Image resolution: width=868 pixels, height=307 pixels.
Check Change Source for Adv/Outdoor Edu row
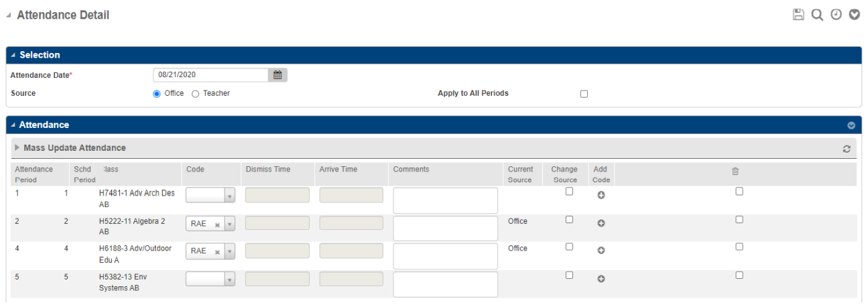coord(569,247)
